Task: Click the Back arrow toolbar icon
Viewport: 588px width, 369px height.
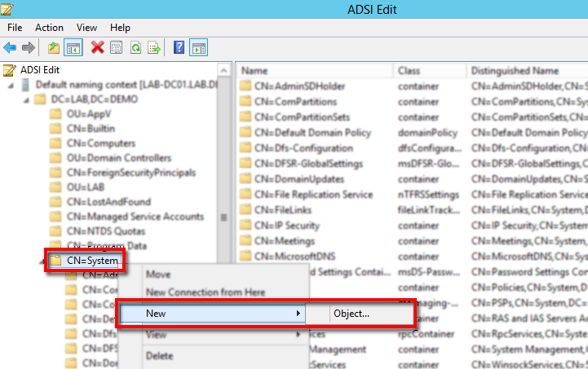Action: (10, 48)
